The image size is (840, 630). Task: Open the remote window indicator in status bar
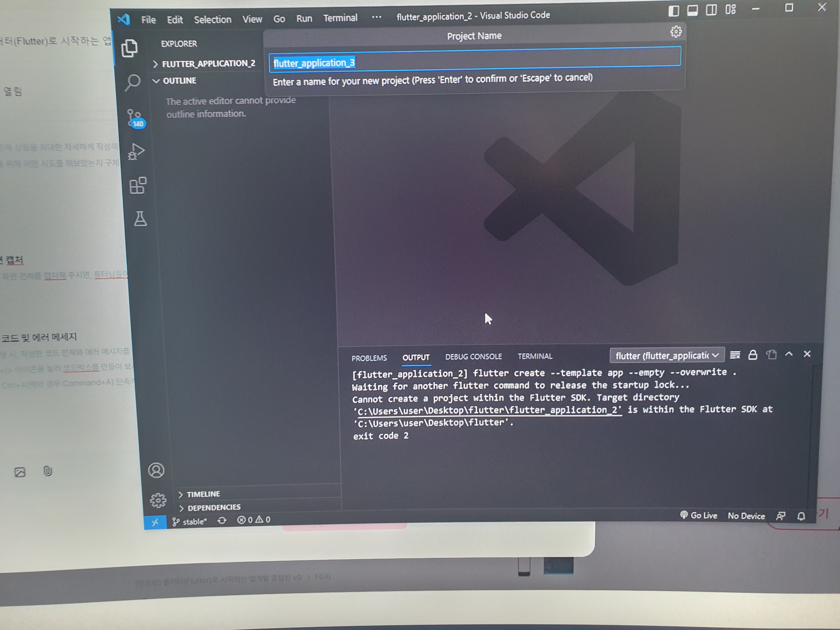click(155, 522)
